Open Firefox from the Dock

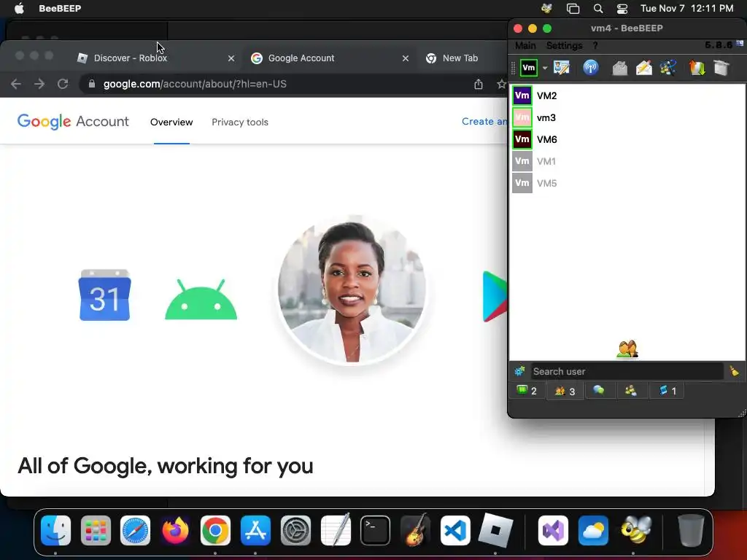tap(175, 531)
